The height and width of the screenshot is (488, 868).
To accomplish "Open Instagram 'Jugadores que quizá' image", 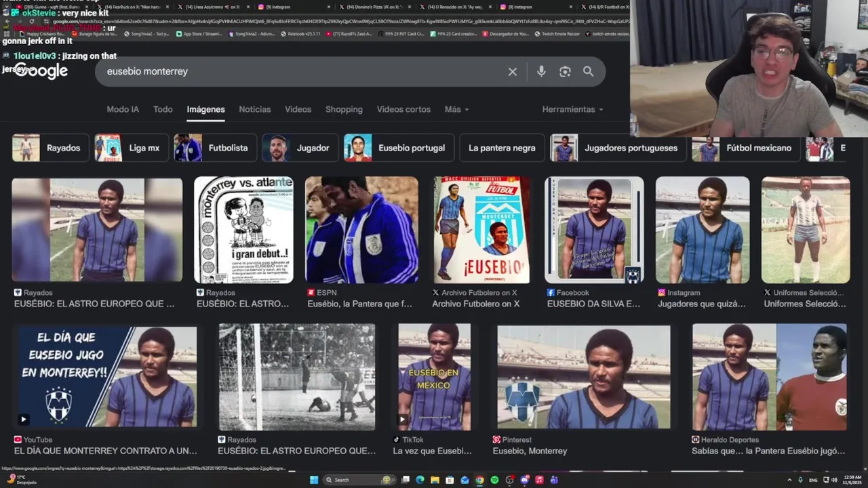I will pos(703,230).
